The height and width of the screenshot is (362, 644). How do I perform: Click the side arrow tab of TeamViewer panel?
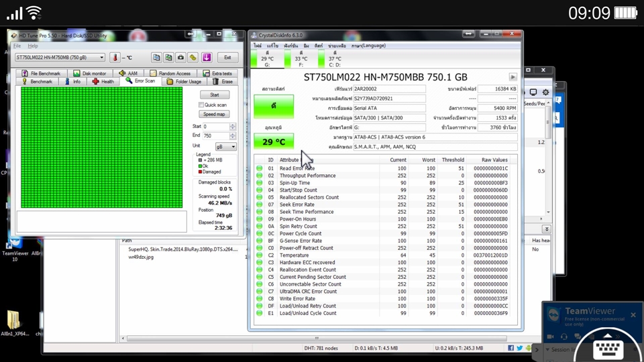click(537, 350)
